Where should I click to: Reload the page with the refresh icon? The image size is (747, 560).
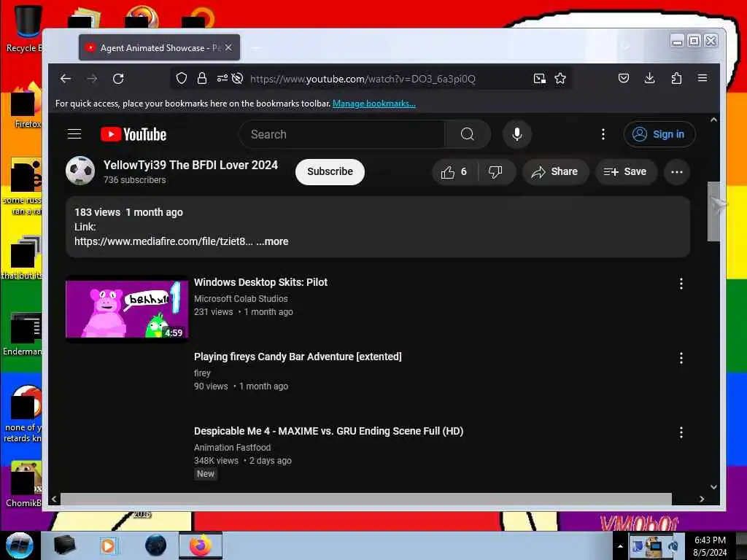pos(118,79)
